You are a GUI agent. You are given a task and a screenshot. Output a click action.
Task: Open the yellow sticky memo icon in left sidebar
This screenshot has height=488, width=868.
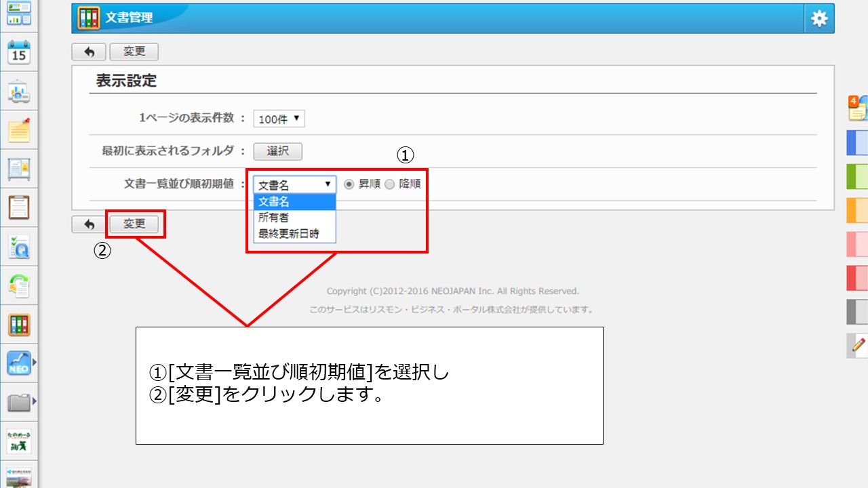(x=19, y=130)
